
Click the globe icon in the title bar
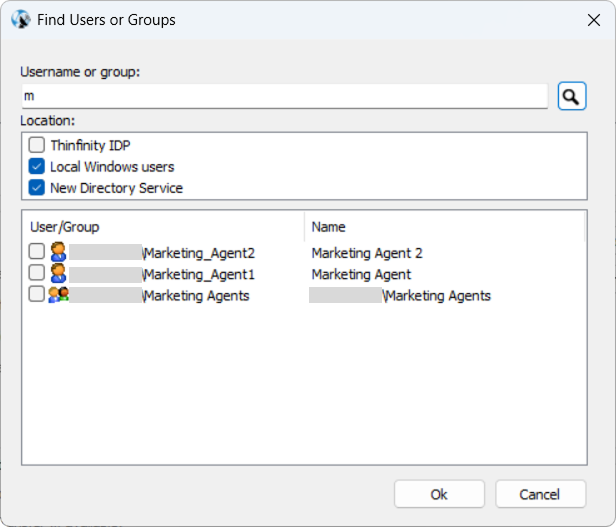[x=20, y=19]
